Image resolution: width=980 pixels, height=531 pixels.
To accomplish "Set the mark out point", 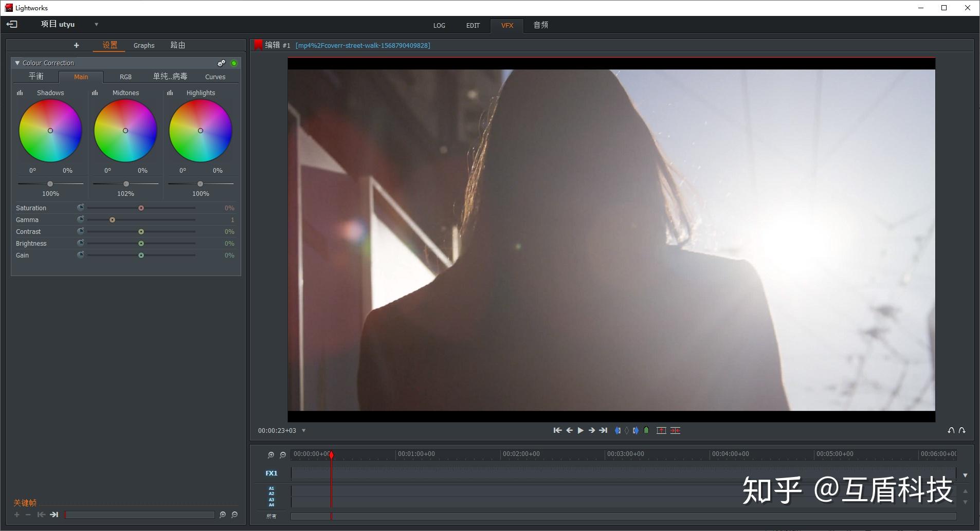I will [636, 430].
